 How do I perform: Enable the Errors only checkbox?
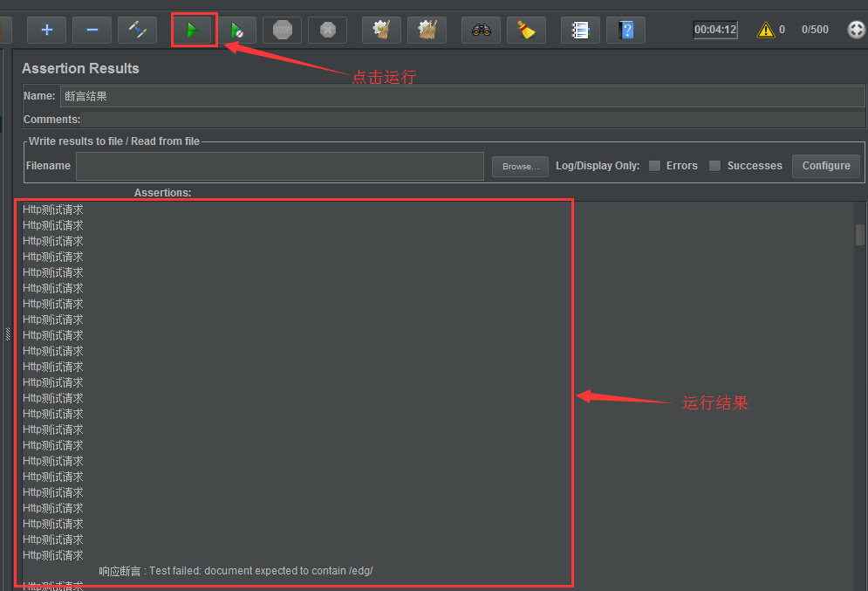(654, 166)
